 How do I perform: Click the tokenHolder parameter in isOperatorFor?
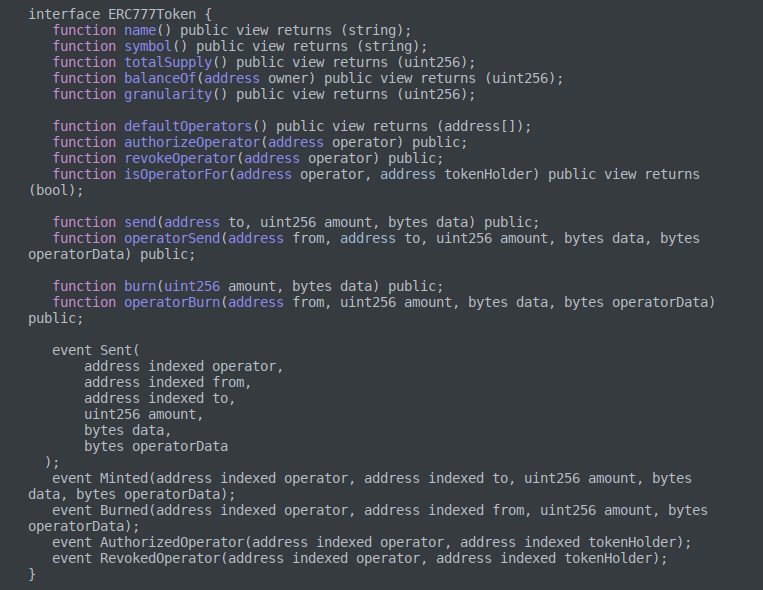pyautogui.click(x=494, y=175)
